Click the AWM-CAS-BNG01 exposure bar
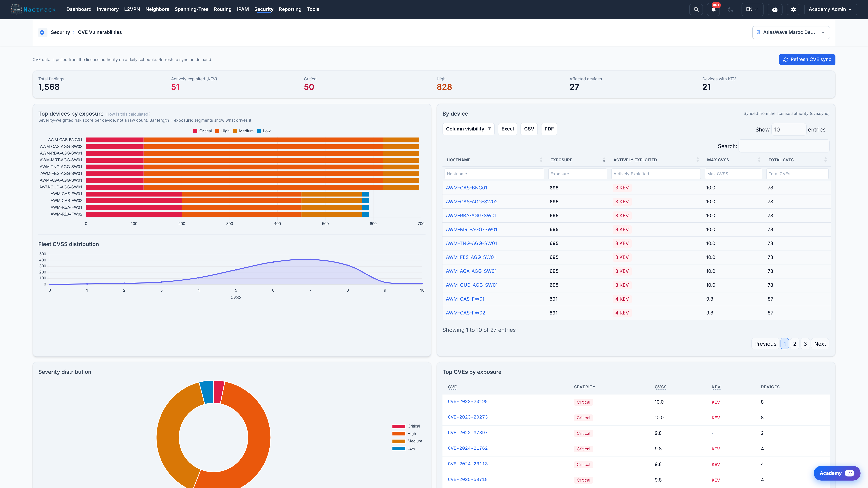The width and height of the screenshot is (868, 488). (x=252, y=140)
